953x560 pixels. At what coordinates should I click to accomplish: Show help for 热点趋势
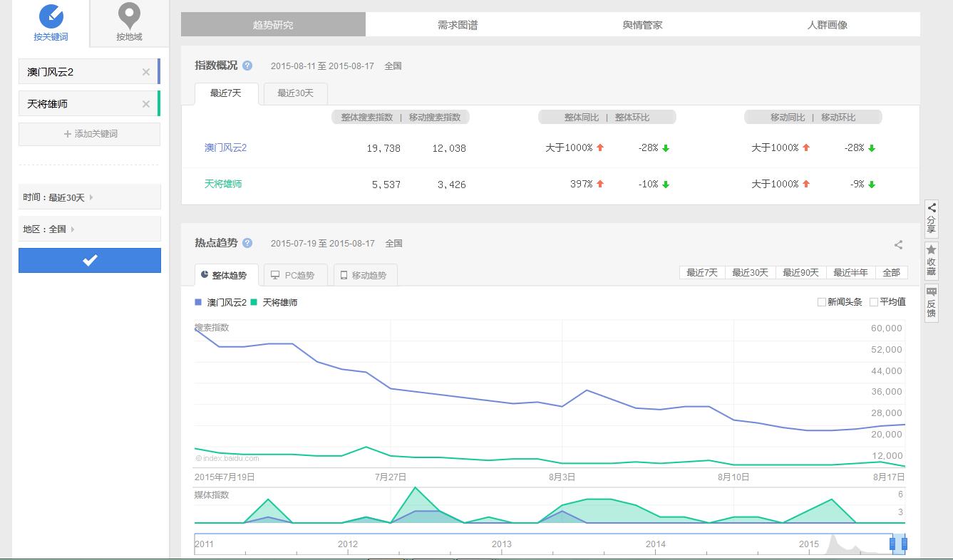click(x=247, y=243)
